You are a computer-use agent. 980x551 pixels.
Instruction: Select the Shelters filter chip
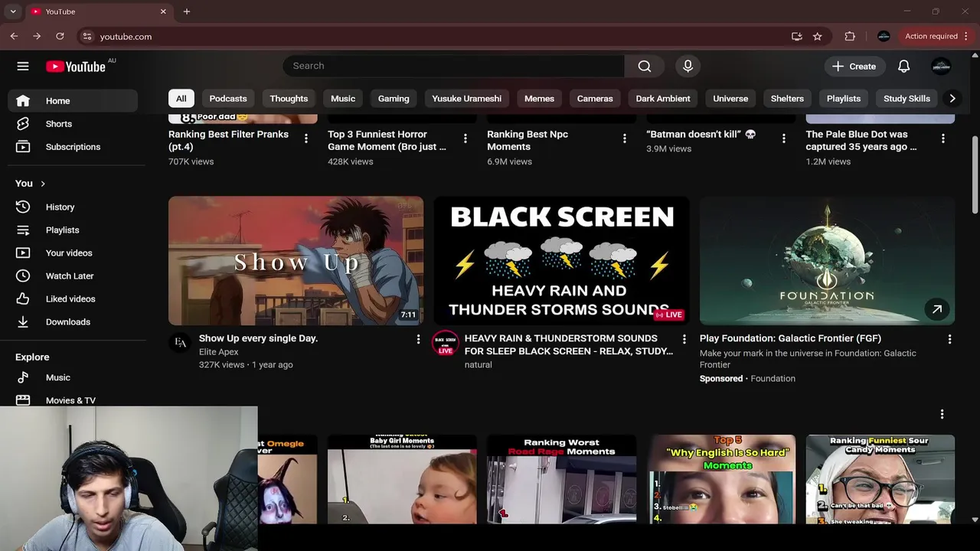pyautogui.click(x=787, y=98)
